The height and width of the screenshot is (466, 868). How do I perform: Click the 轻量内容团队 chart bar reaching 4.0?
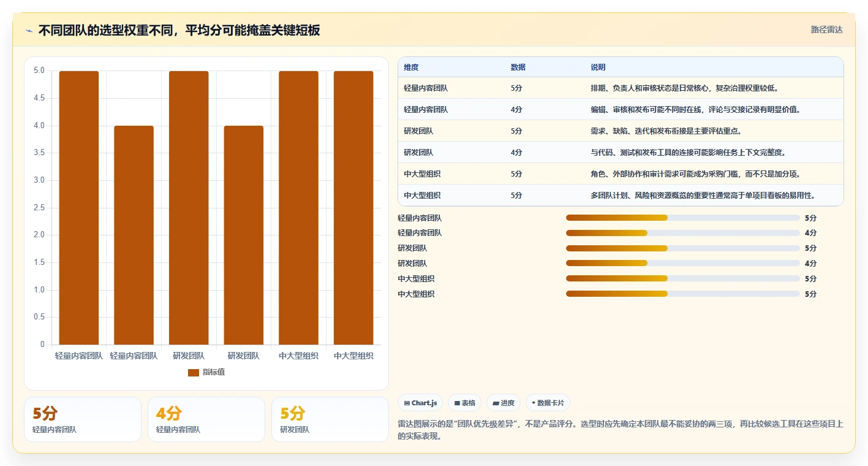coord(134,235)
